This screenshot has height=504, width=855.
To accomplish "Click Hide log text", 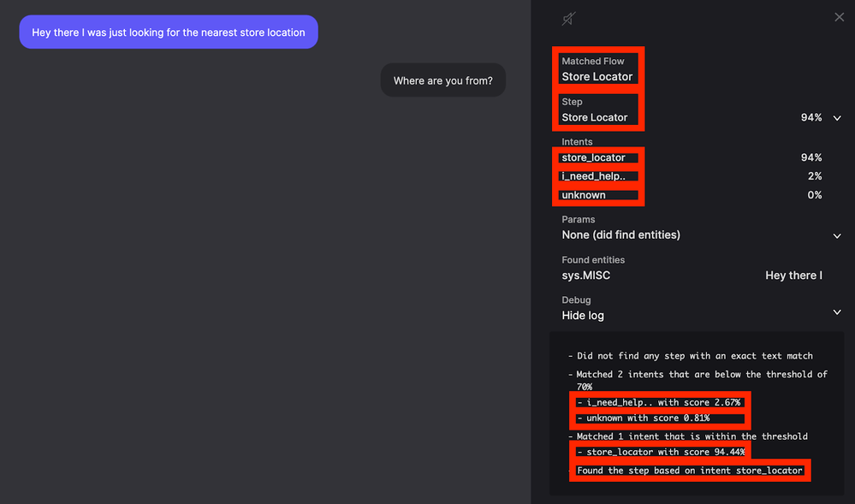I will [x=583, y=316].
